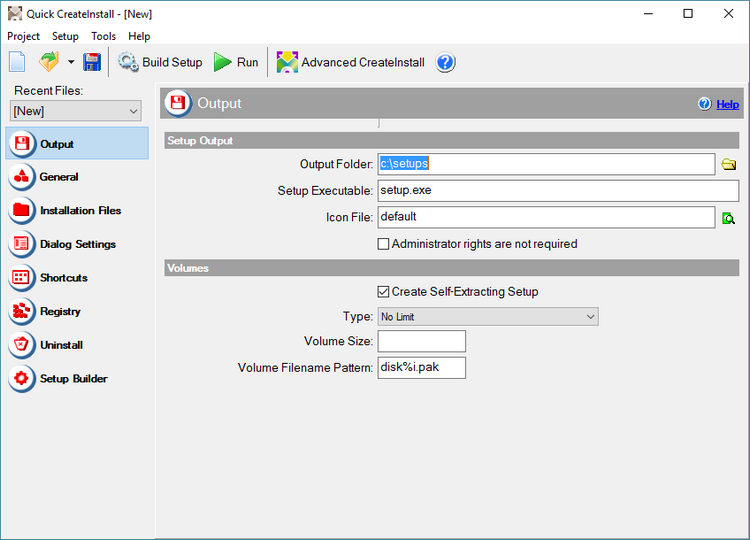This screenshot has height=540, width=750.
Task: Open the Tools menu
Action: [103, 36]
